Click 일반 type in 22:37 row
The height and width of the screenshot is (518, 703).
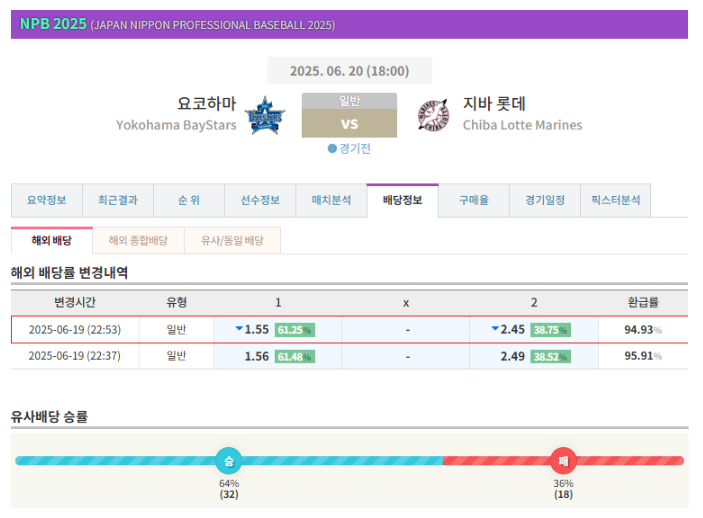tap(176, 356)
